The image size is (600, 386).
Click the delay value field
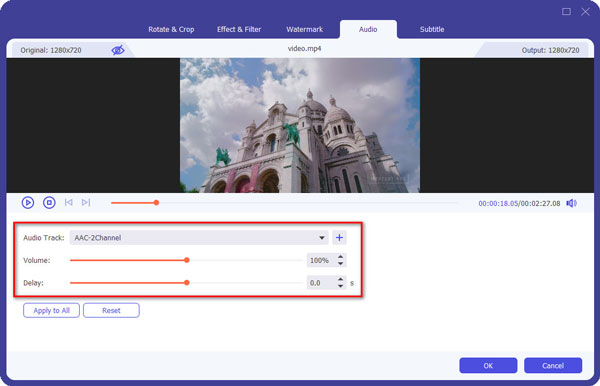(321, 283)
